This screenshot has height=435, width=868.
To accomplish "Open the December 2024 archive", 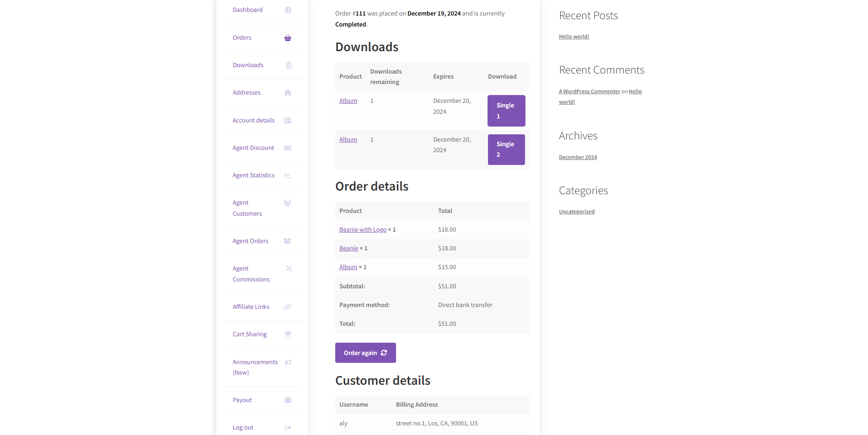I will (578, 157).
